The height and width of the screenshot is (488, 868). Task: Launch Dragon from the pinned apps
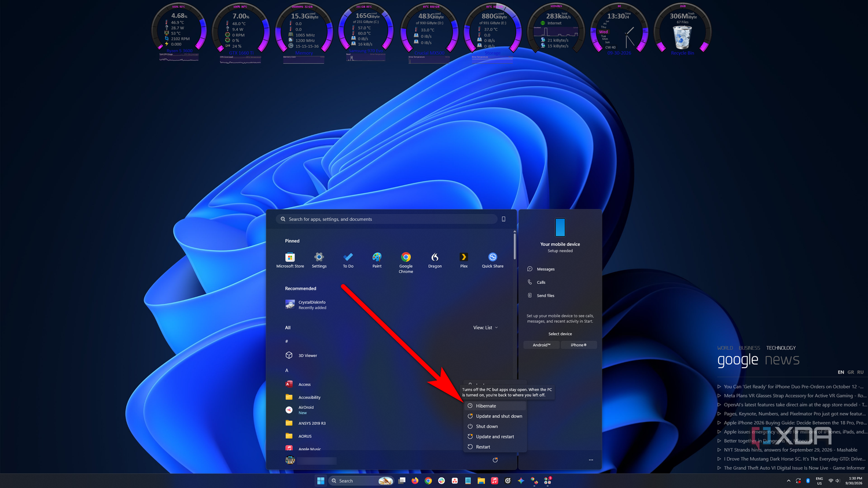tap(435, 260)
